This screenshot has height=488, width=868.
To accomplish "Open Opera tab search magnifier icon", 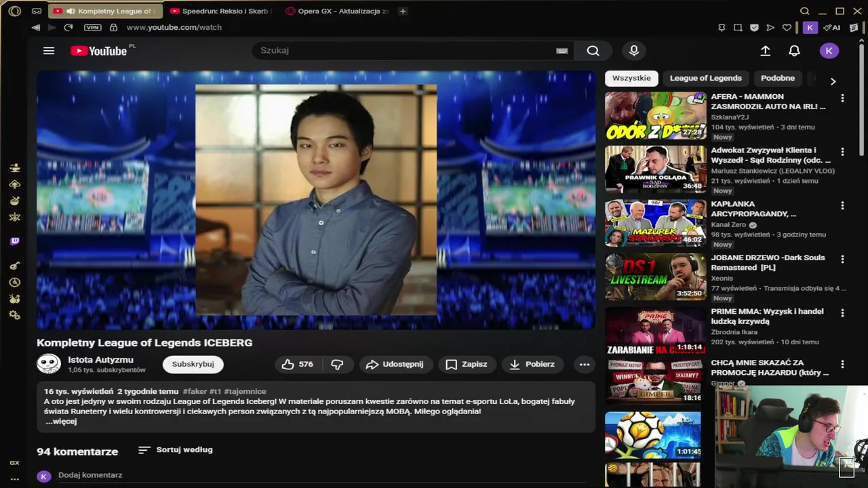I will tap(805, 11).
